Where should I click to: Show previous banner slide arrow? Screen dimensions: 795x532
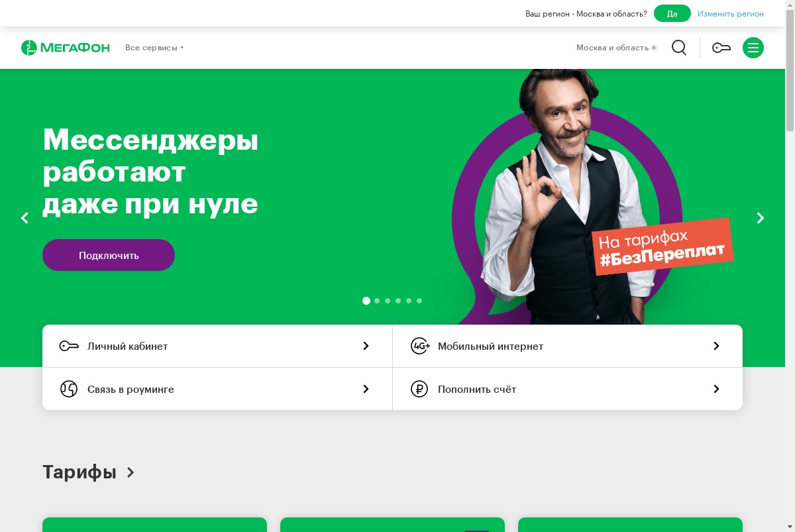(25, 218)
